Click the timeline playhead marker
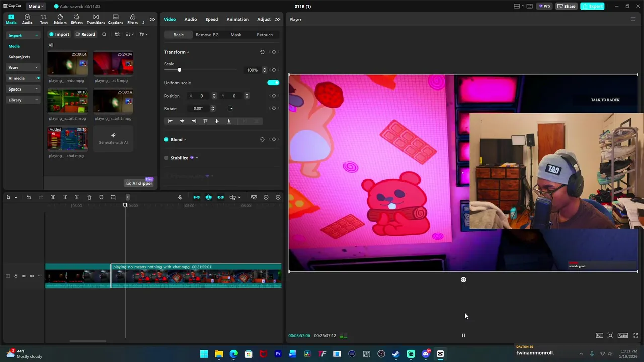Viewport: 644px width, 362px height. pyautogui.click(x=125, y=205)
